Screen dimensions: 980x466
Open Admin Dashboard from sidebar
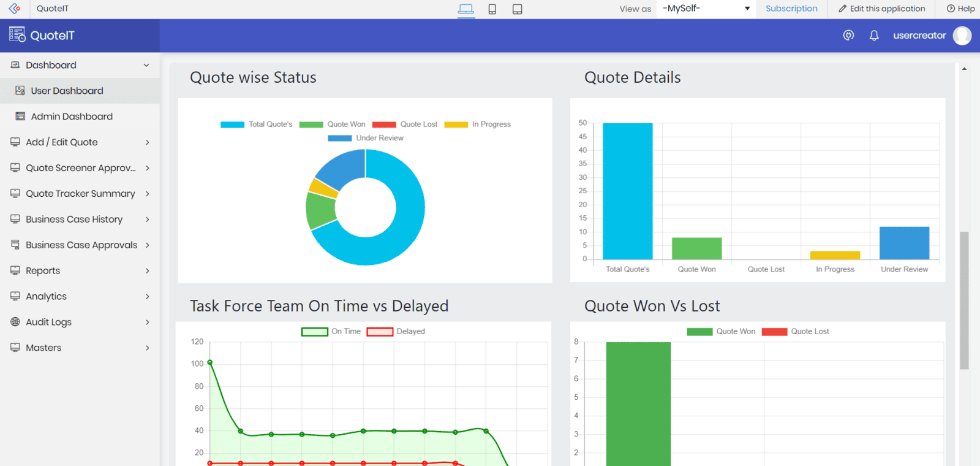point(72,116)
